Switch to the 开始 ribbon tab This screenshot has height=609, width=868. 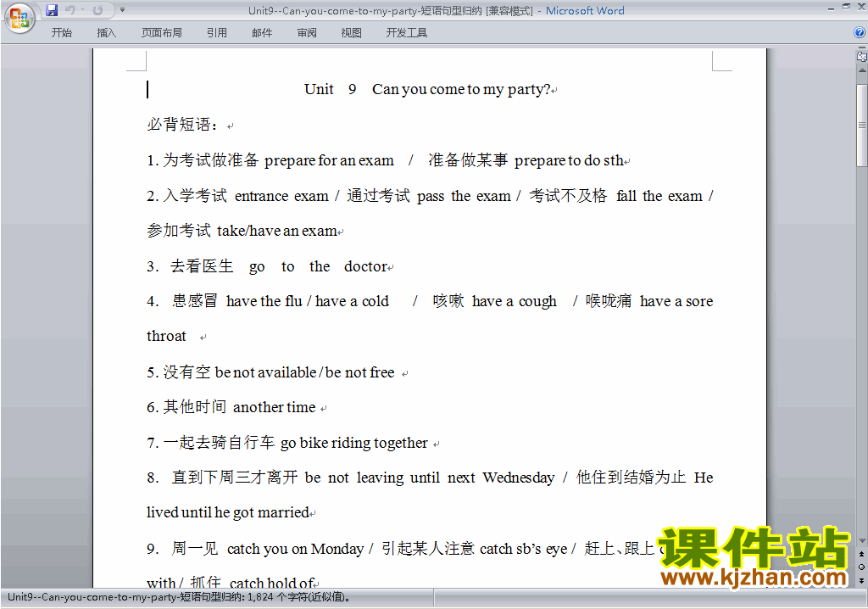point(61,33)
